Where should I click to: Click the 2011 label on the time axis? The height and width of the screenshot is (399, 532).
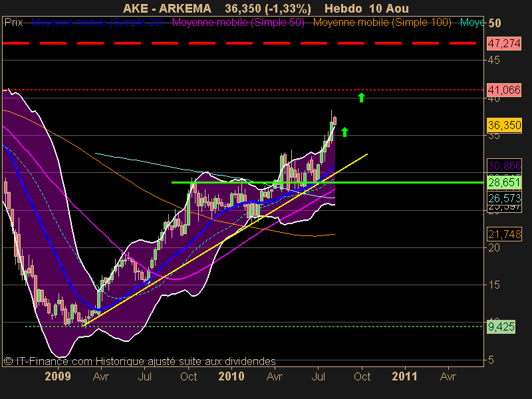coord(405,376)
